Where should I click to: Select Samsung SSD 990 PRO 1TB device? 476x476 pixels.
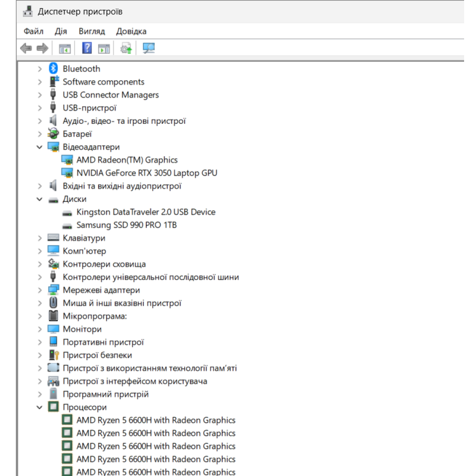click(126, 225)
